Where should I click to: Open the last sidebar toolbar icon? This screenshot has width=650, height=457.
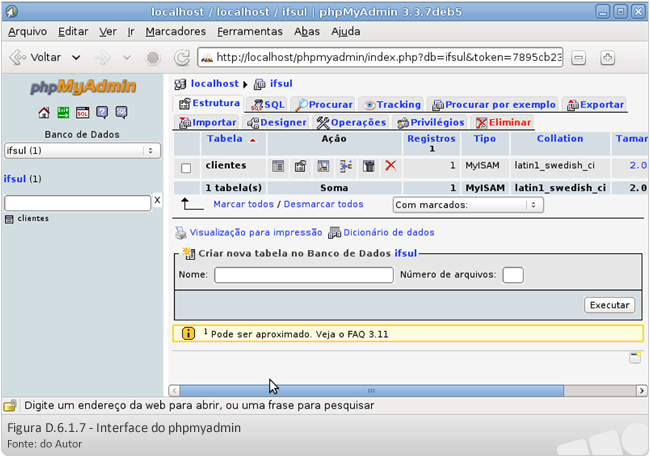121,112
